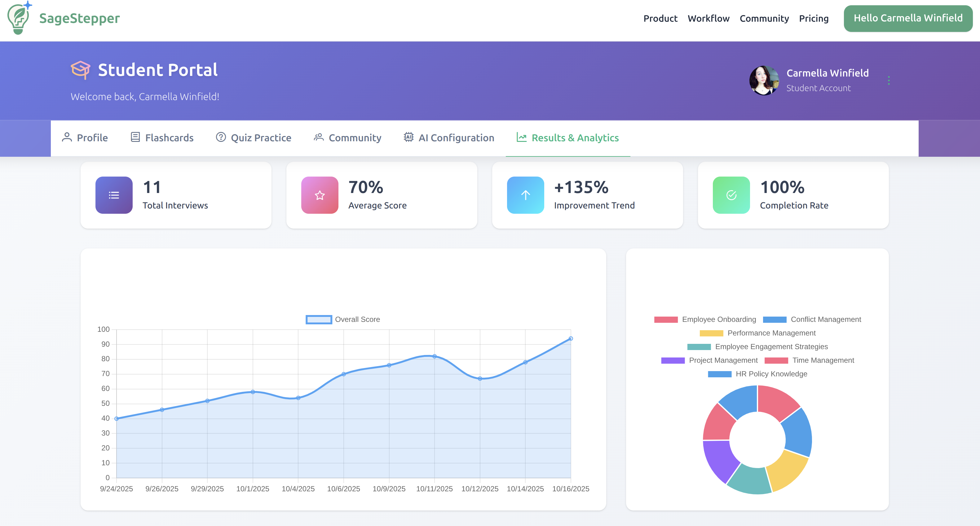This screenshot has width=980, height=526.
Task: Open the three-dot menu beside Carmella Winfield
Action: click(889, 80)
